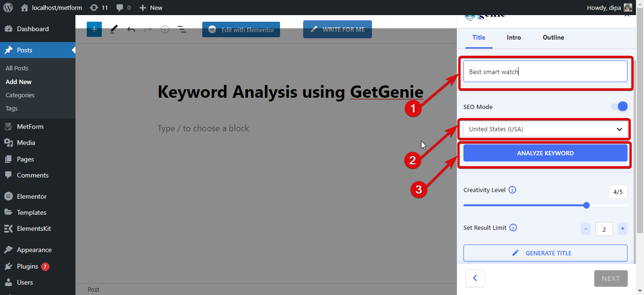644x295 pixels.
Task: Click the Elementor sidebar icon
Action: (8, 196)
